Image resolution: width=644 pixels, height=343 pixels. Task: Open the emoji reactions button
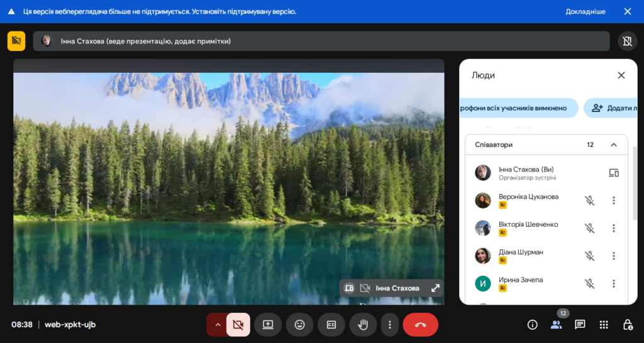click(x=299, y=325)
